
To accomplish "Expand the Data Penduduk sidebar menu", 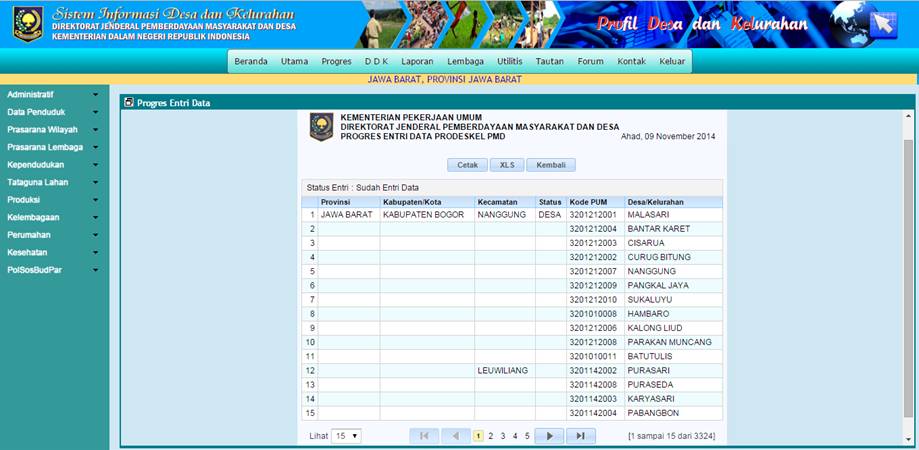I will point(53,112).
